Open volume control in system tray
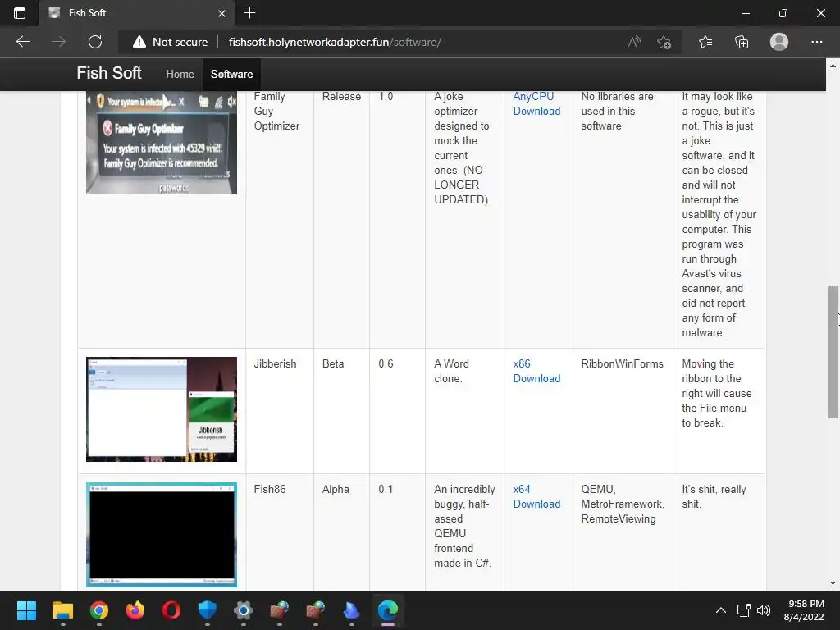This screenshot has width=840, height=630. coord(764,610)
